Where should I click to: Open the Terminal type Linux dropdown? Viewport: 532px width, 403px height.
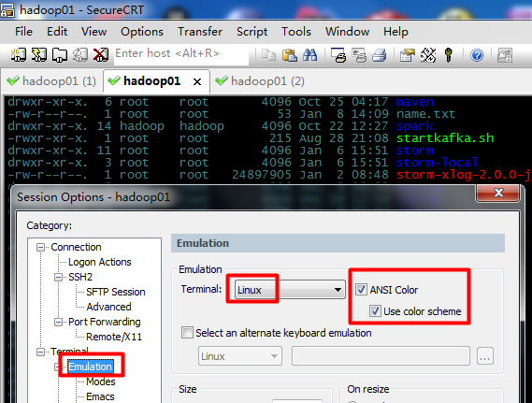pyautogui.click(x=290, y=290)
